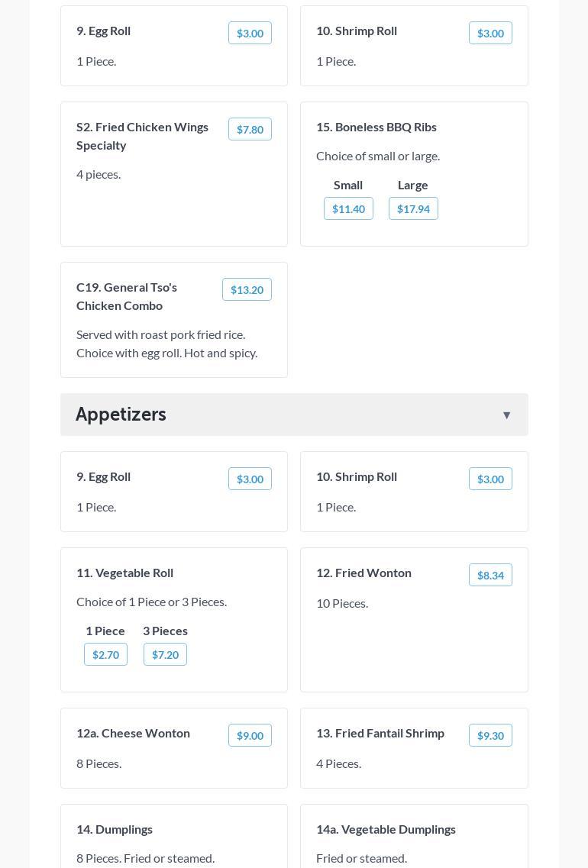Collapse the Appetizers section arrow
Viewport: 588px width, 868px height.
coord(506,415)
